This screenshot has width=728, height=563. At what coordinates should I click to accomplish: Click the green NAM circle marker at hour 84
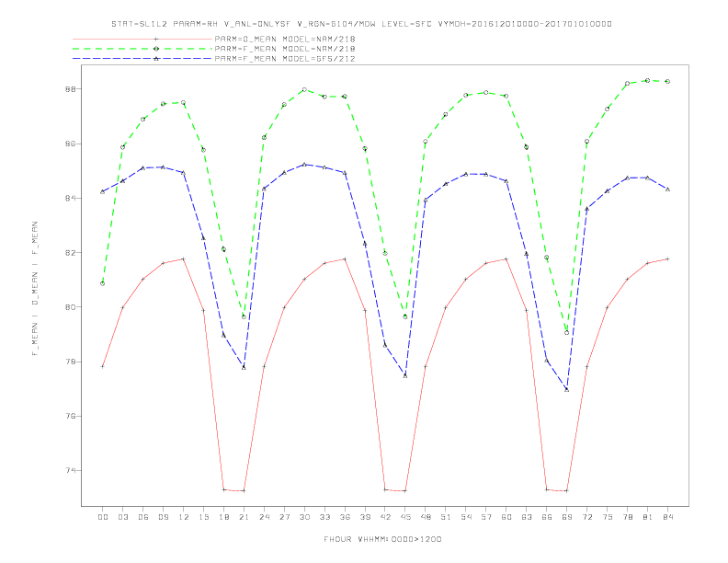[x=668, y=81]
